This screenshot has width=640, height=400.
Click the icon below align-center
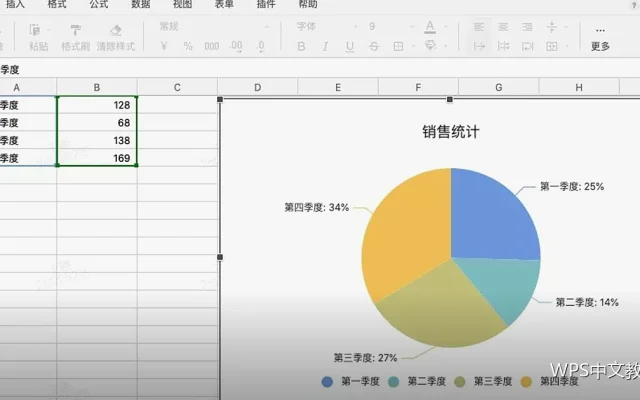point(503,46)
